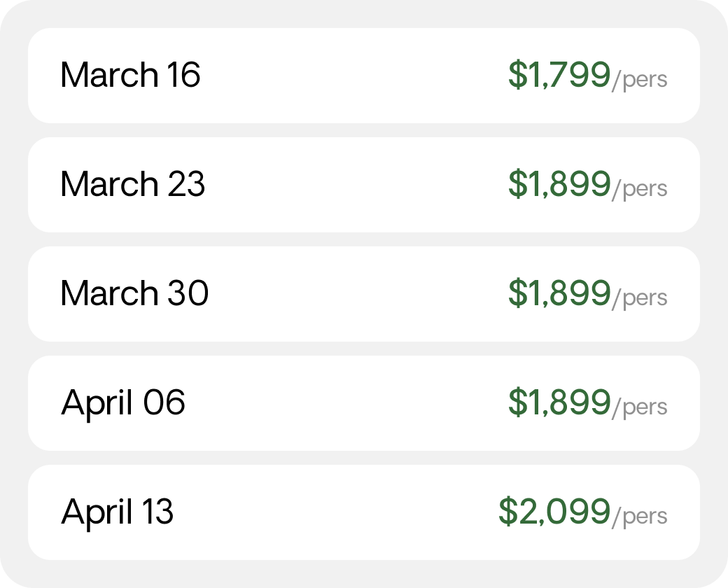Screen dimensions: 728x588
Task: Click the /pers label beside $1,799
Action: tap(639, 80)
